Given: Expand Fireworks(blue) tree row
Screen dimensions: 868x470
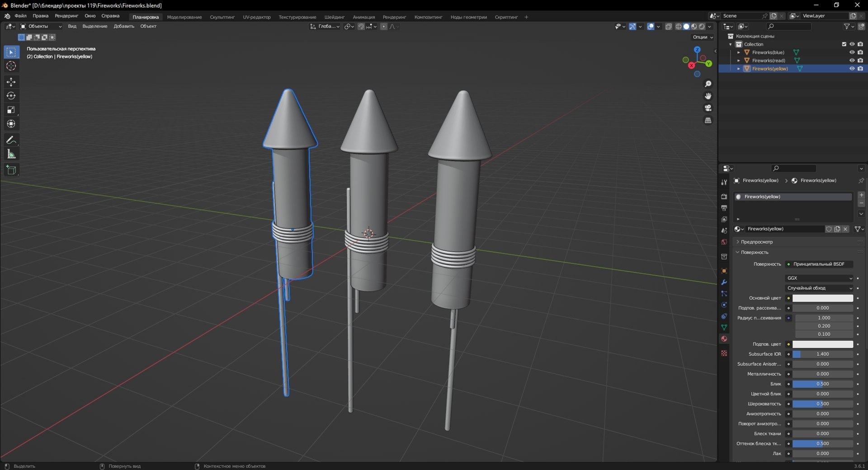Looking at the screenshot, I should [x=739, y=52].
